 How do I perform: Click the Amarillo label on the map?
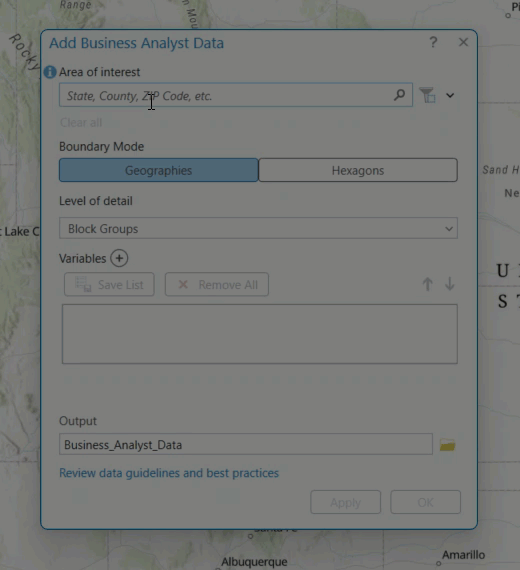(x=463, y=555)
